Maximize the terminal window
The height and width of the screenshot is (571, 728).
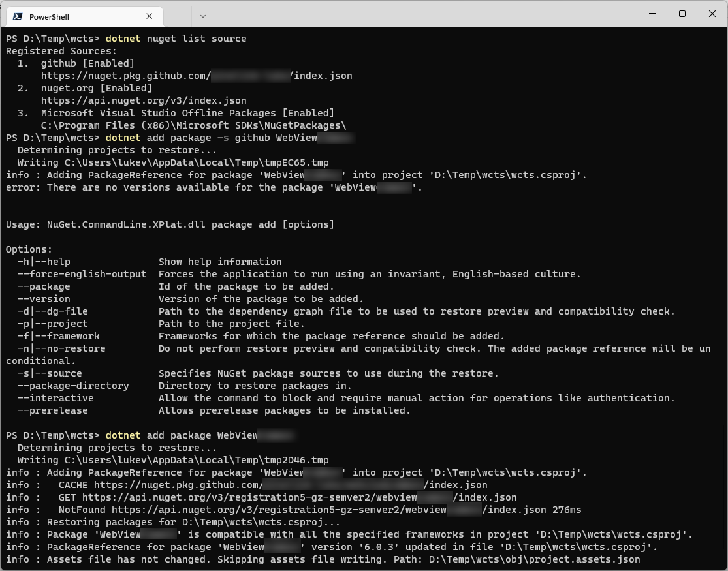click(682, 14)
